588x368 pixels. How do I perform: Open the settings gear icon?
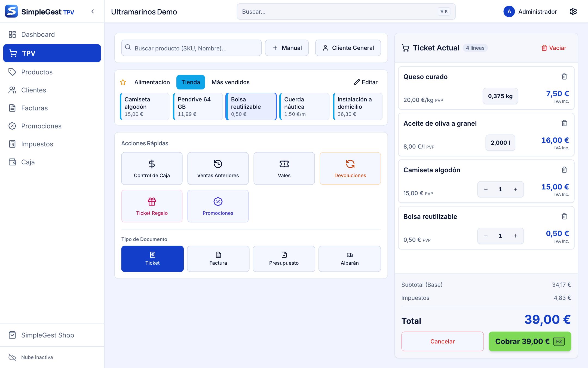coord(573,11)
